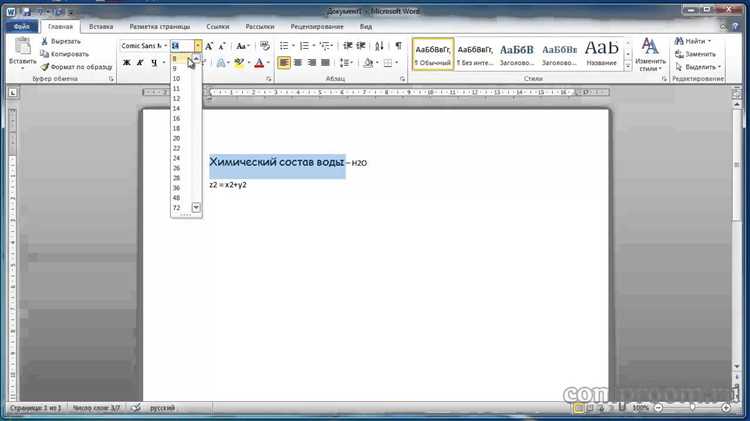The width and height of the screenshot is (750, 421).
Task: Click into the font size input box
Action: [x=182, y=46]
